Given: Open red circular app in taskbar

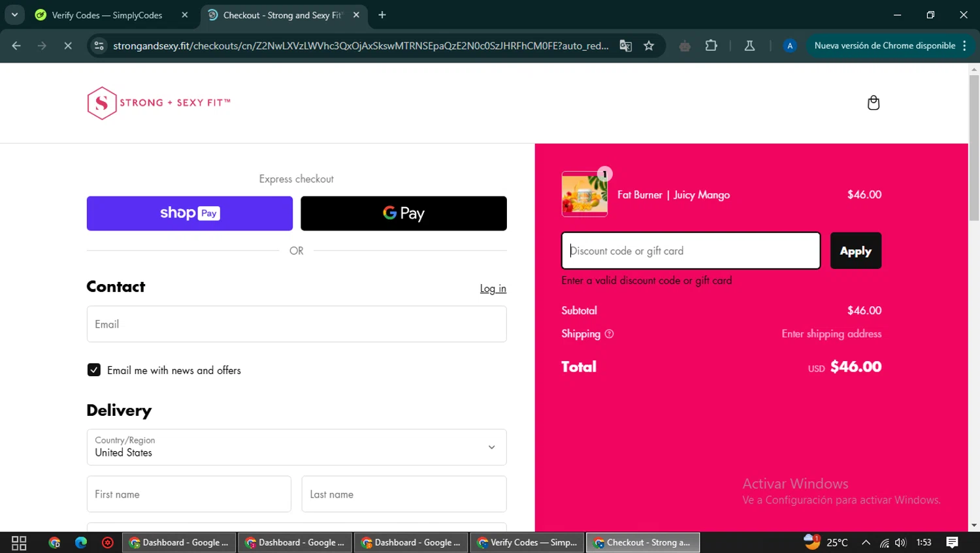Looking at the screenshot, I should click(108, 543).
